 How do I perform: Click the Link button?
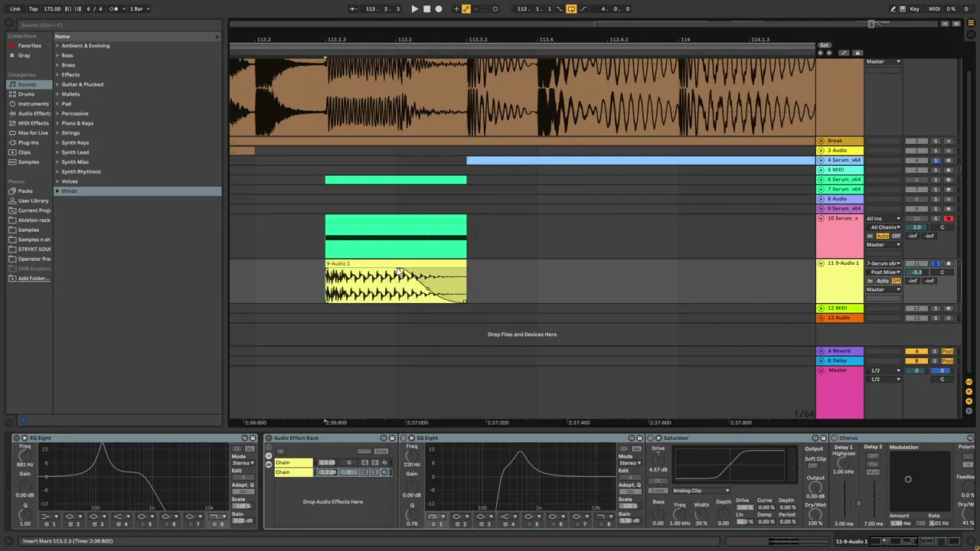pos(15,9)
